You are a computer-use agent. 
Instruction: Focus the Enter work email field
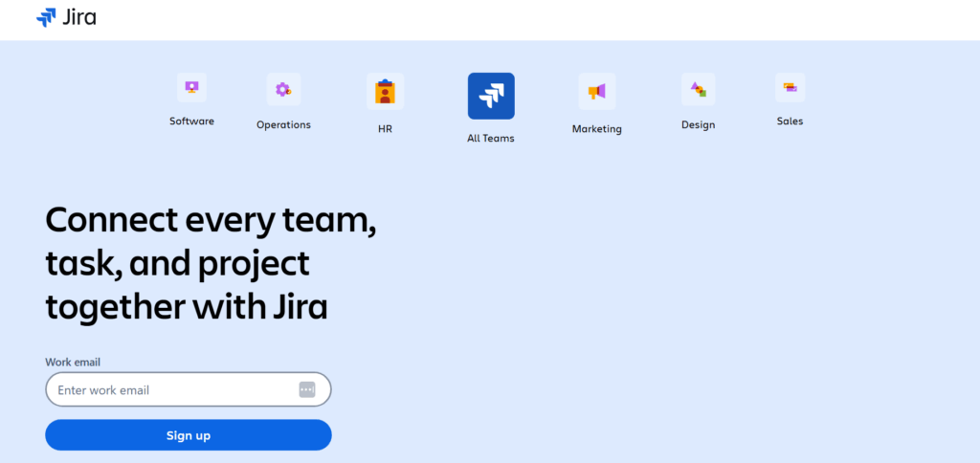pyautogui.click(x=172, y=390)
